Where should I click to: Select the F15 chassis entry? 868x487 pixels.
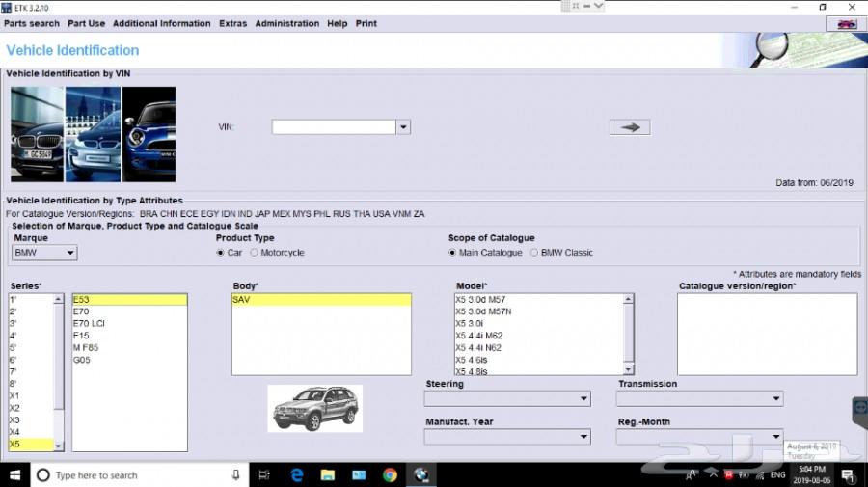click(129, 336)
